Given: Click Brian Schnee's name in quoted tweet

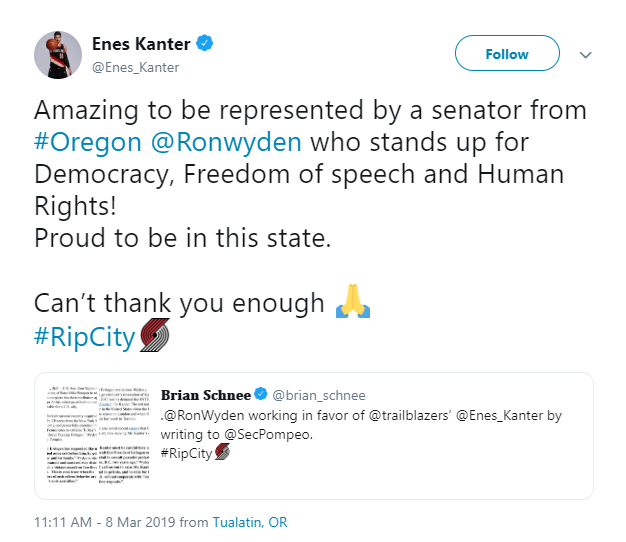Looking at the screenshot, I should [x=204, y=393].
